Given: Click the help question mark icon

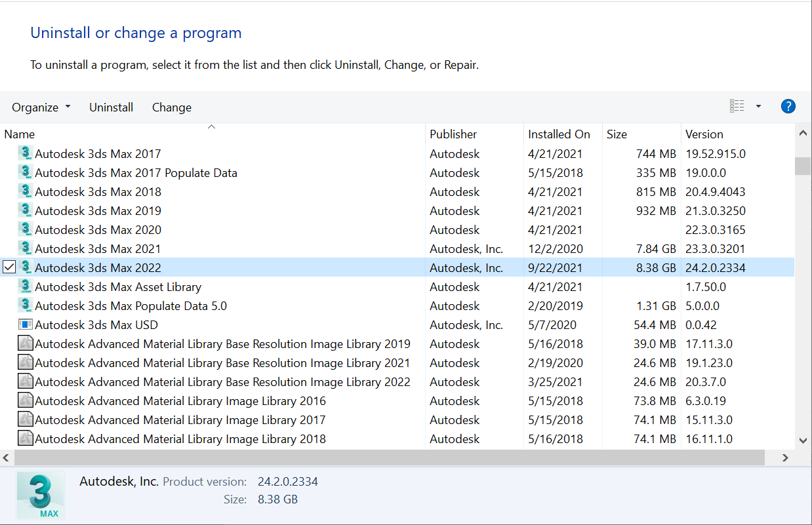Looking at the screenshot, I should click(x=788, y=106).
